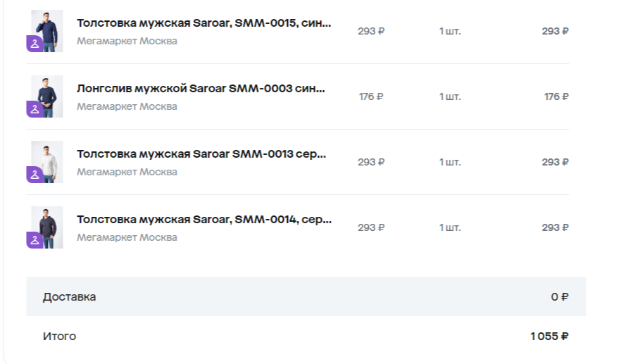Click the Итого label

59,336
